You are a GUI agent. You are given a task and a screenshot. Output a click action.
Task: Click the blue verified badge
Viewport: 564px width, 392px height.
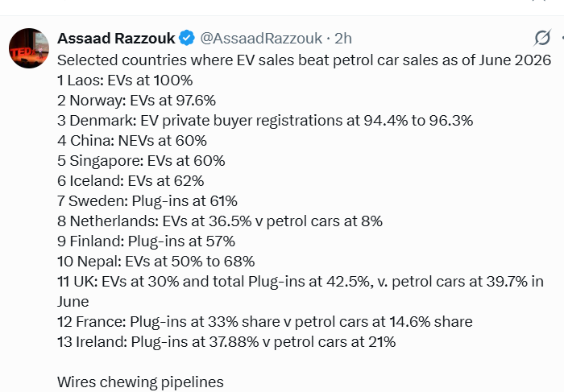pos(187,38)
